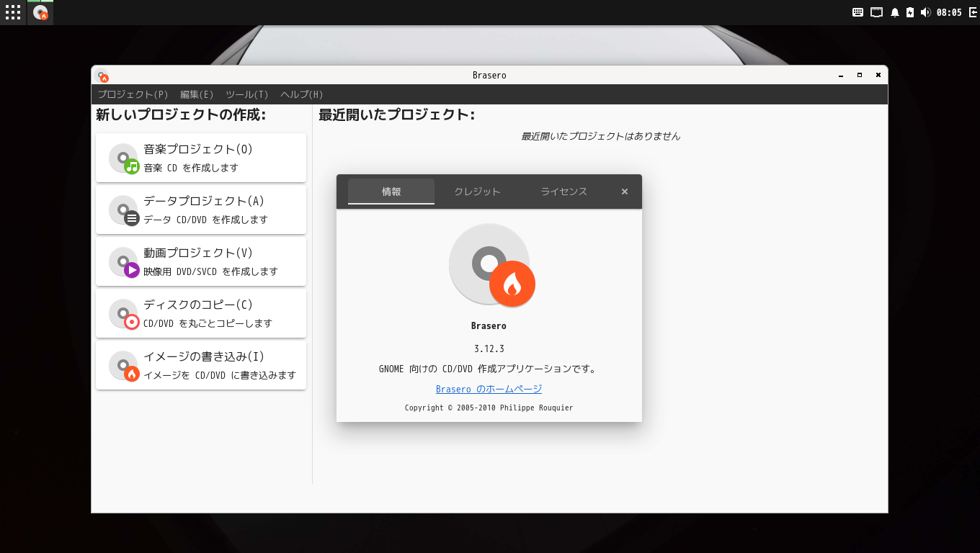Click the 新しいプロジェクトの作成 heading

pyautogui.click(x=181, y=114)
